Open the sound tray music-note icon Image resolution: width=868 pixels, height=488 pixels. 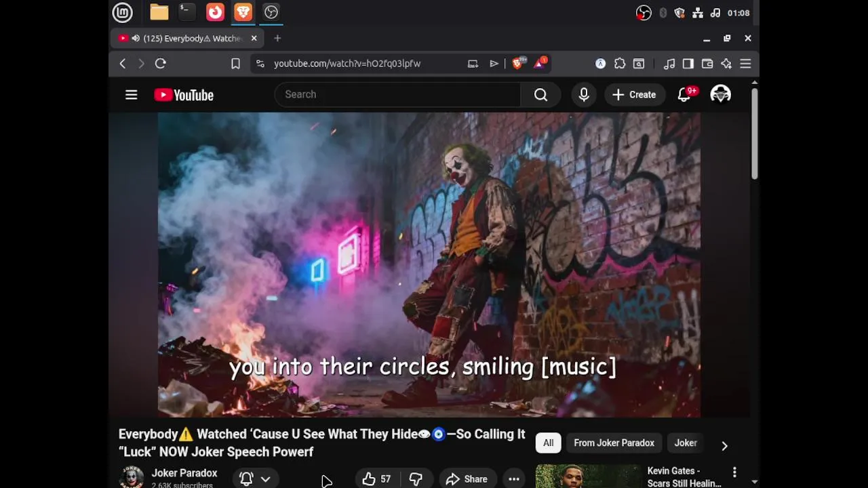715,13
